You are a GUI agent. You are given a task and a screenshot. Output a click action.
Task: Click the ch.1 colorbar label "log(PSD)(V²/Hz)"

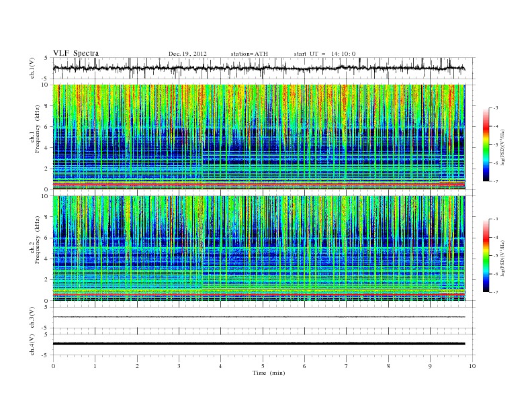click(x=502, y=147)
